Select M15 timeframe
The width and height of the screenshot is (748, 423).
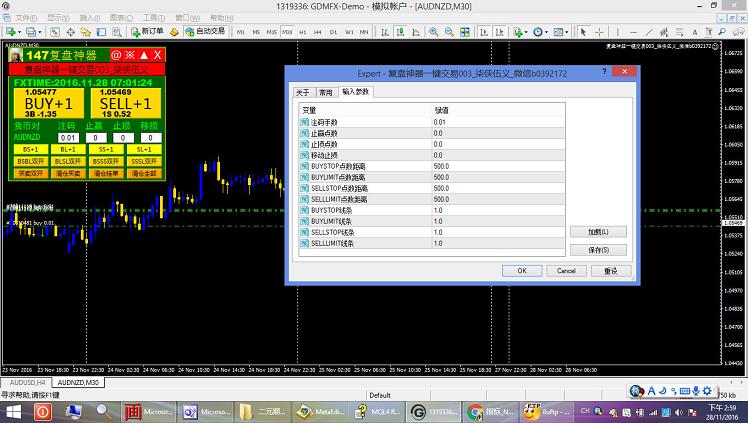271,32
